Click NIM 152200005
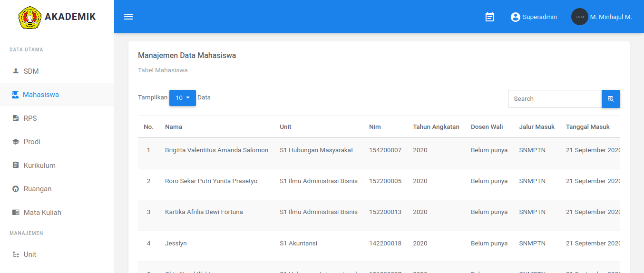Screen dimensions: 644x273 [385, 181]
